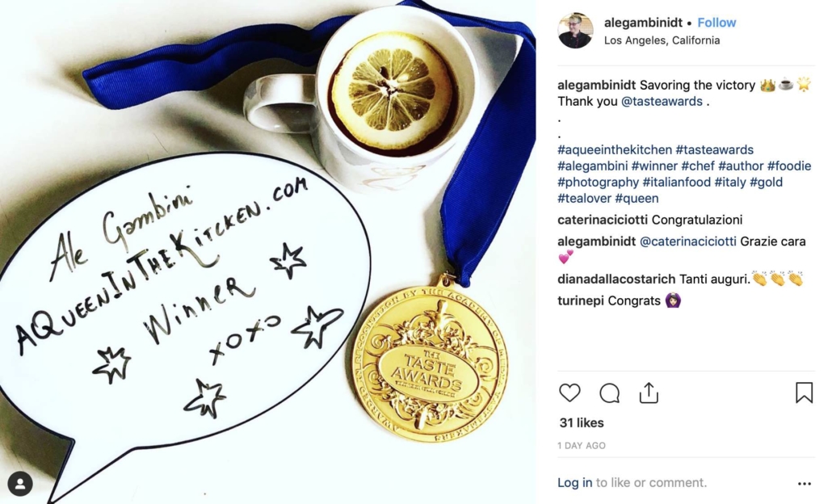The width and height of the screenshot is (832, 504).
Task: View caterinaciciotti commenter profile
Action: [x=603, y=220]
